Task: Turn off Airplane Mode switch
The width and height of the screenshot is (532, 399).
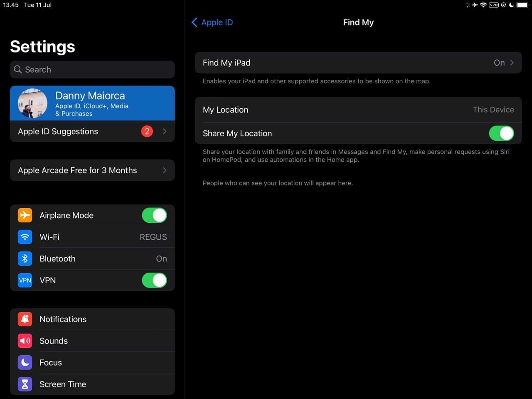Action: (154, 215)
